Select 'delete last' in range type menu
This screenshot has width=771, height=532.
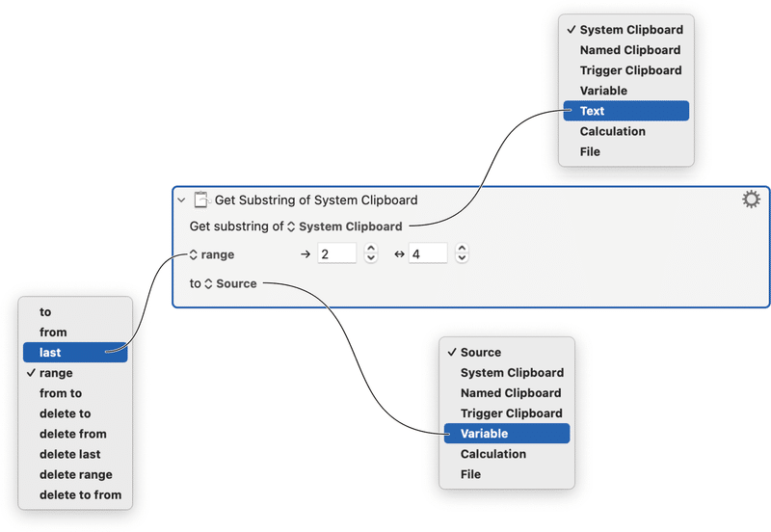75,454
